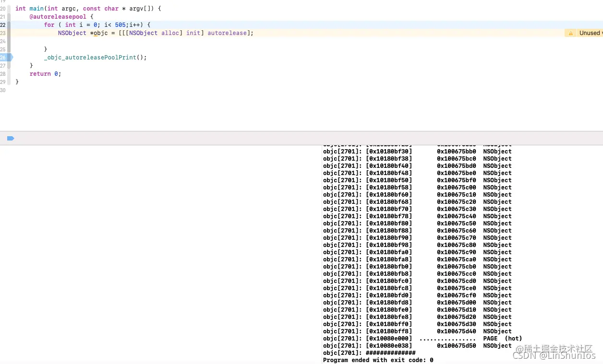Click console address [0x10180bf38]
The height and width of the screenshot is (364, 603).
pos(389,159)
